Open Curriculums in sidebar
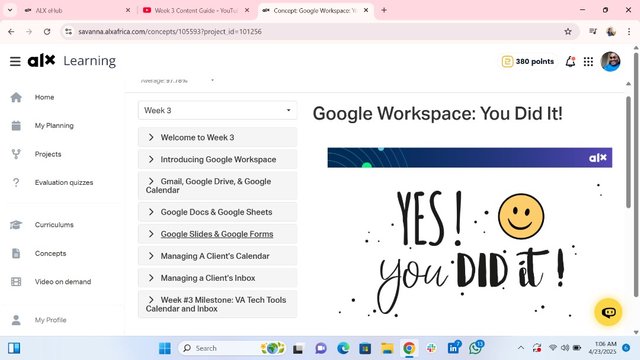 point(54,224)
